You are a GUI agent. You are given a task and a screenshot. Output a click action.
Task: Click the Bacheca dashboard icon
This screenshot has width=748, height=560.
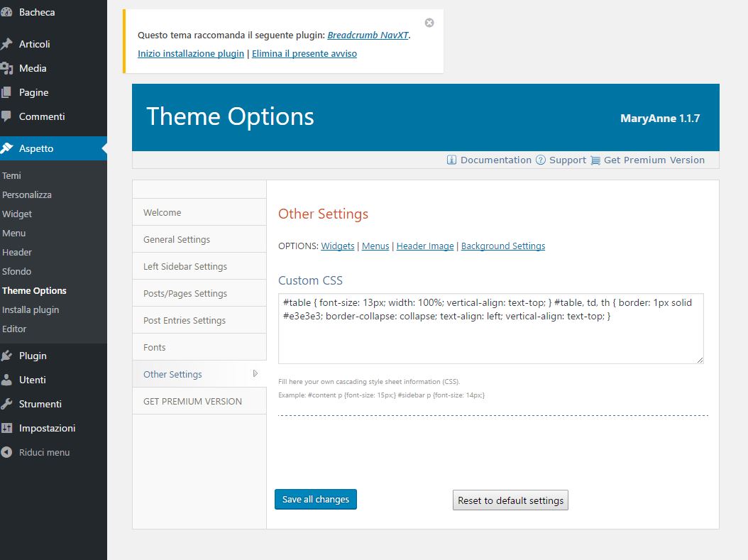[6, 12]
